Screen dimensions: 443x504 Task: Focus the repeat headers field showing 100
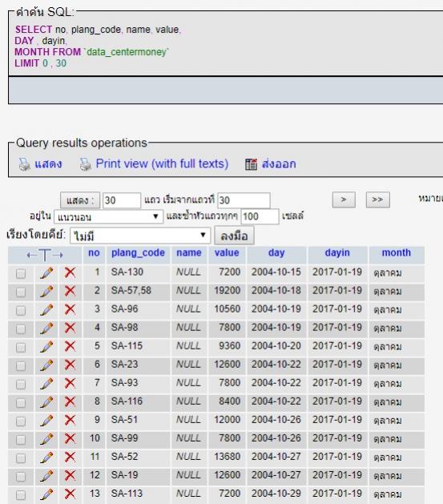coord(260,216)
